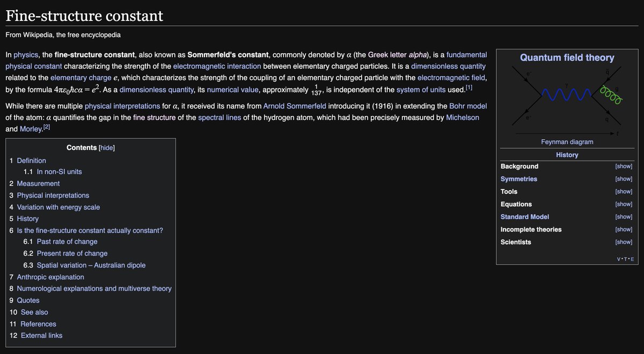Select 'From Wikipedia, the free encyclopedia' text
644x354 pixels.
(63, 35)
